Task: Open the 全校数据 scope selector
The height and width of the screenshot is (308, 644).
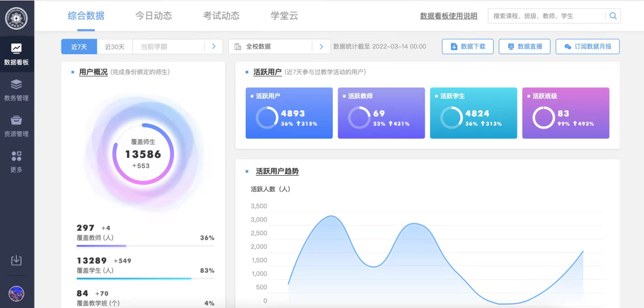Action: coord(271,46)
